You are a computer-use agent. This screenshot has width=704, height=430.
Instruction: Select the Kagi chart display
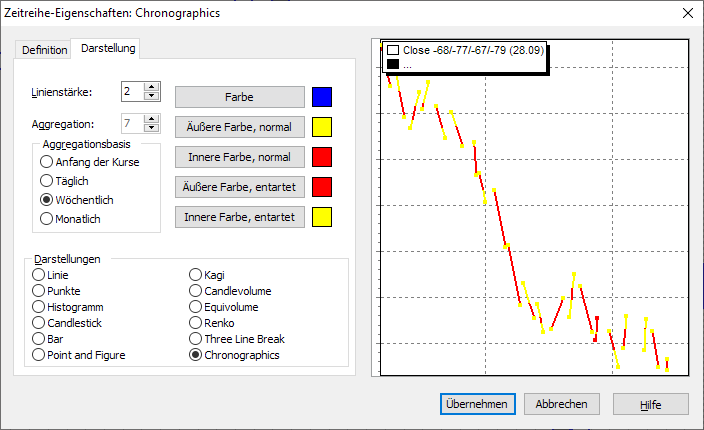(x=196, y=275)
